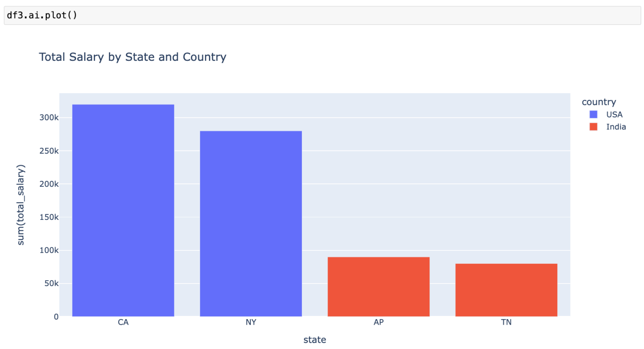This screenshot has height=349, width=644.
Task: Toggle the USA legend label
Action: click(614, 115)
